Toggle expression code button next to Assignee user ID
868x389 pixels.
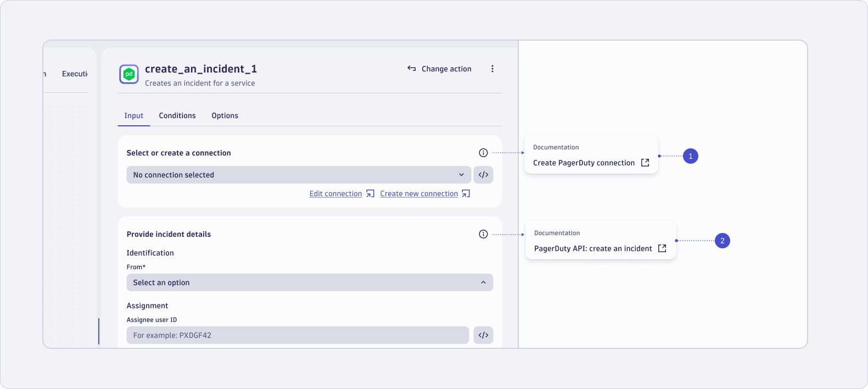click(x=483, y=335)
